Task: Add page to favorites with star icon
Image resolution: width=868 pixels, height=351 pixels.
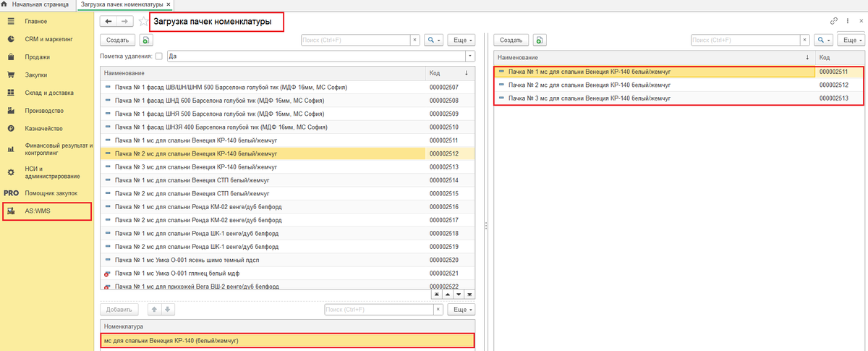Action: point(143,22)
